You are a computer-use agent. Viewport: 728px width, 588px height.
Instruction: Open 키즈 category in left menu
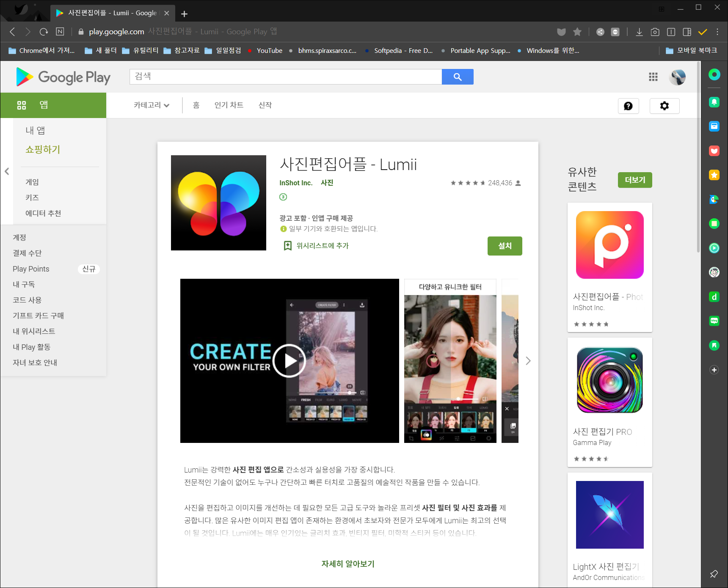coord(32,198)
